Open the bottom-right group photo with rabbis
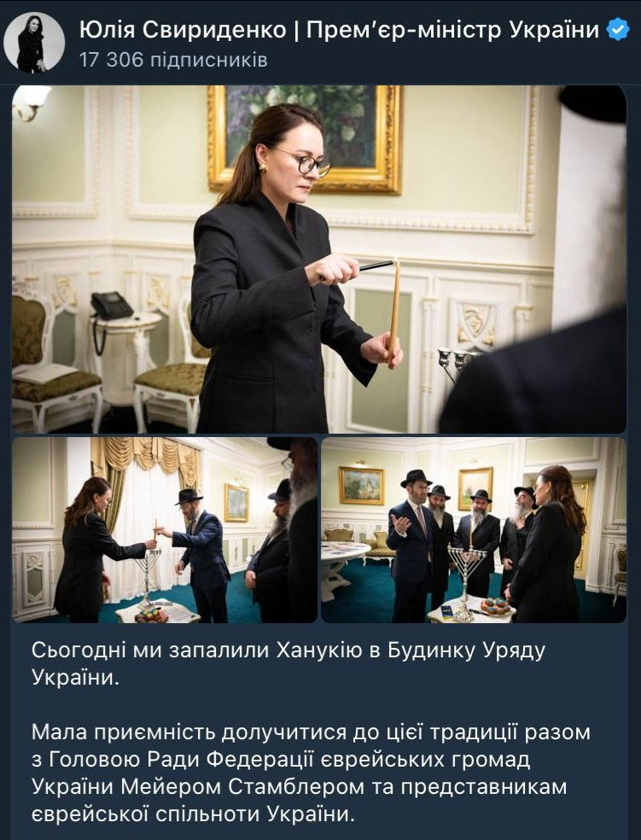The width and height of the screenshot is (641, 840). coord(474,530)
